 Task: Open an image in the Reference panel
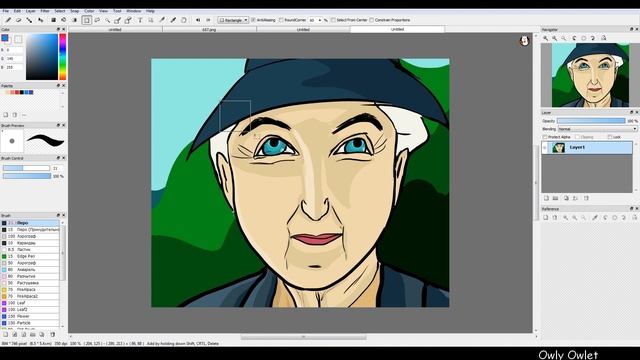(x=546, y=218)
